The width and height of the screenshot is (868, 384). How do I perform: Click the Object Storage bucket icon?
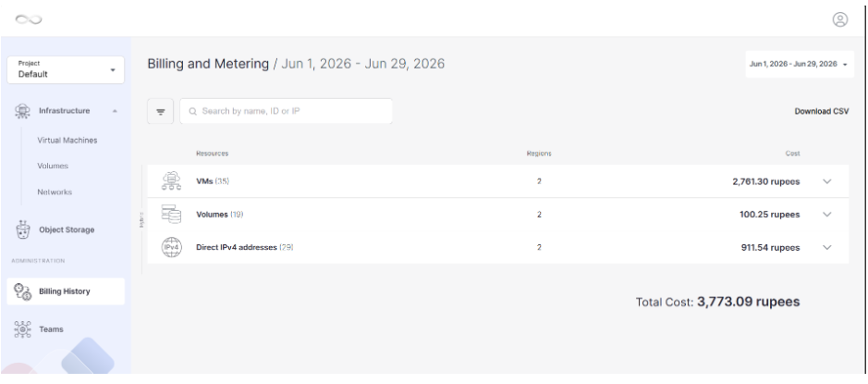[x=23, y=229]
